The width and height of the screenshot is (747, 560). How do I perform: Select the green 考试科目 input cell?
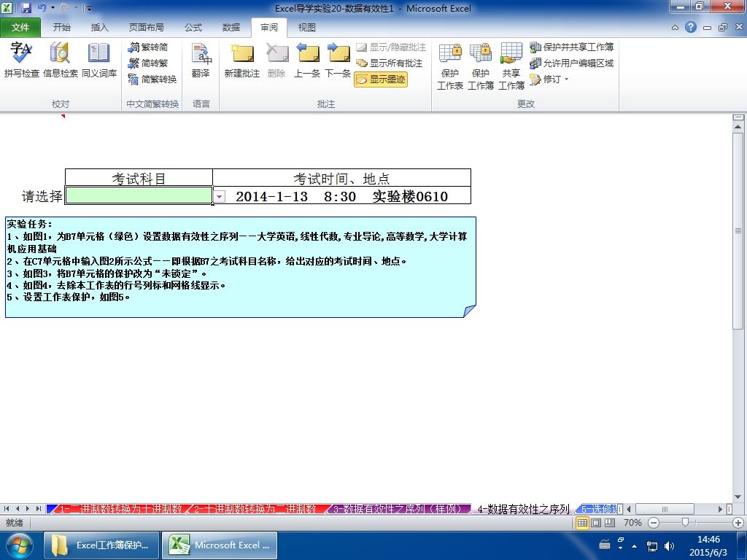(139, 195)
